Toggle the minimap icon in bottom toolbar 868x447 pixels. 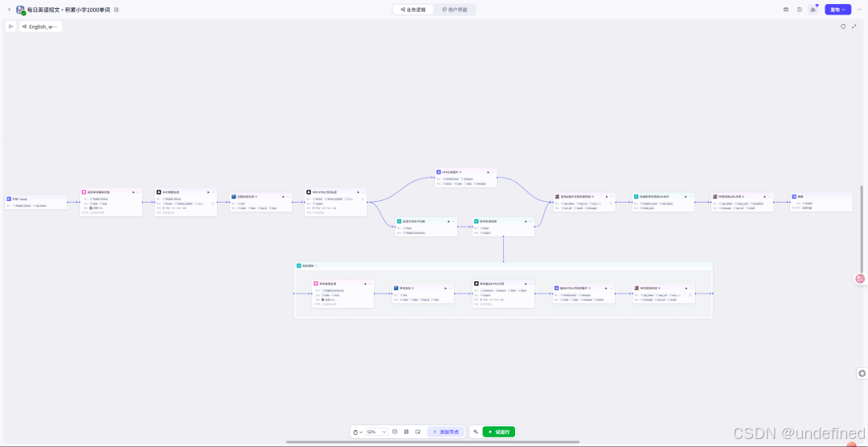point(418,432)
